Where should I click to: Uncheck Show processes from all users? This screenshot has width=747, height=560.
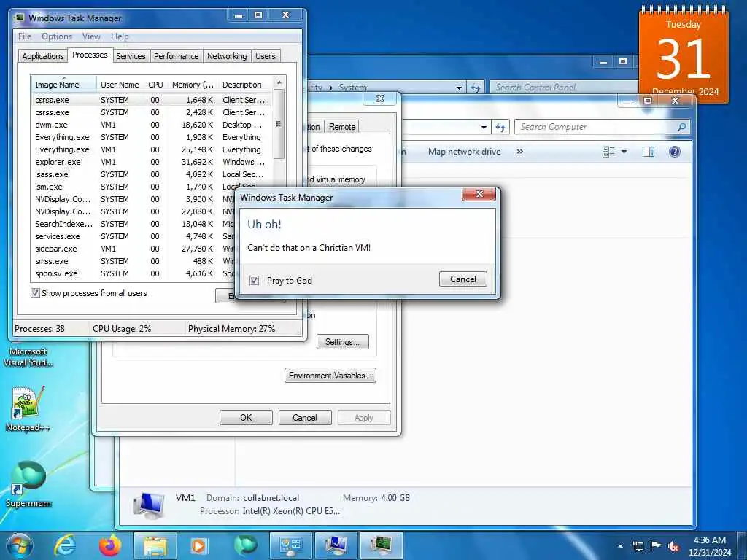(x=35, y=293)
